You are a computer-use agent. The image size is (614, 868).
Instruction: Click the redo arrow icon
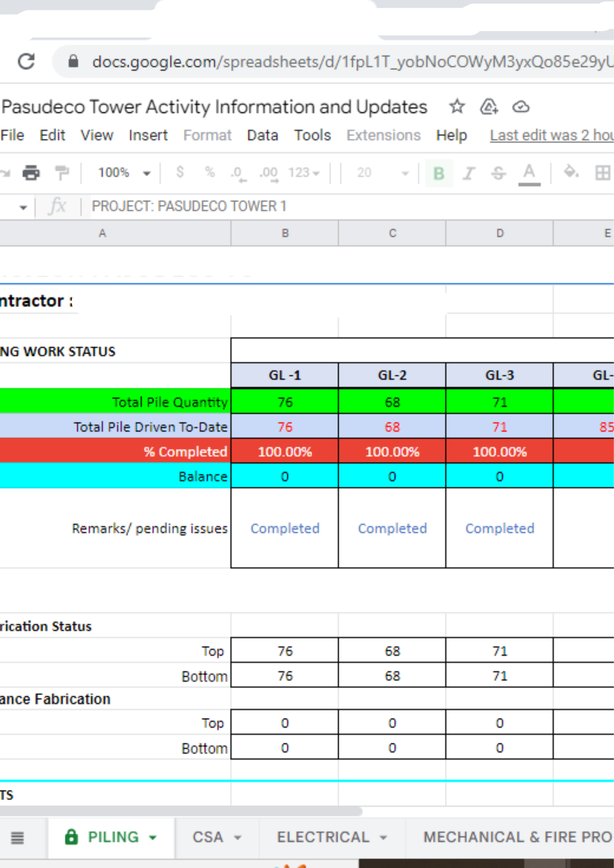click(5, 173)
